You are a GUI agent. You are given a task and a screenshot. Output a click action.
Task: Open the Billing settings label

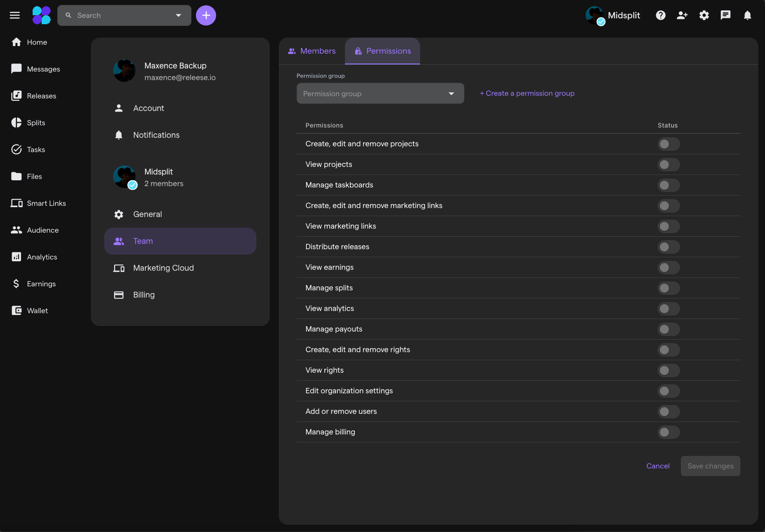(x=144, y=295)
